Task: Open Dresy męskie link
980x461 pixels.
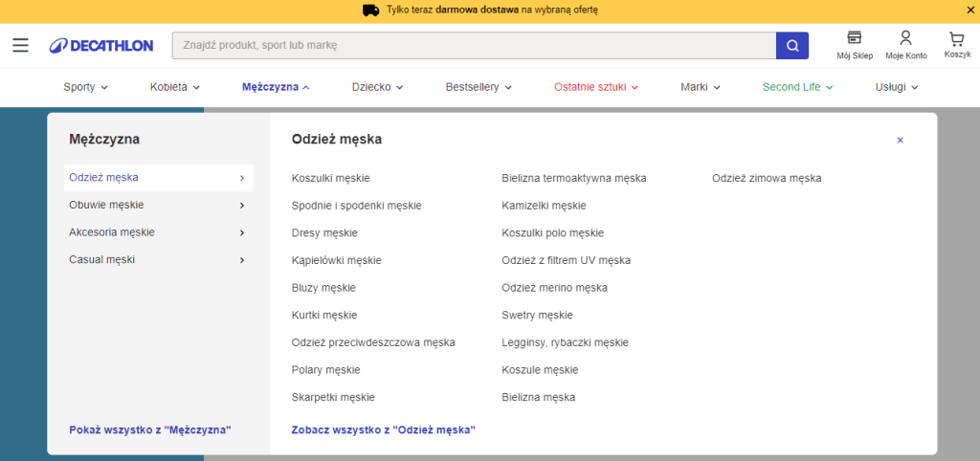Action: click(324, 233)
